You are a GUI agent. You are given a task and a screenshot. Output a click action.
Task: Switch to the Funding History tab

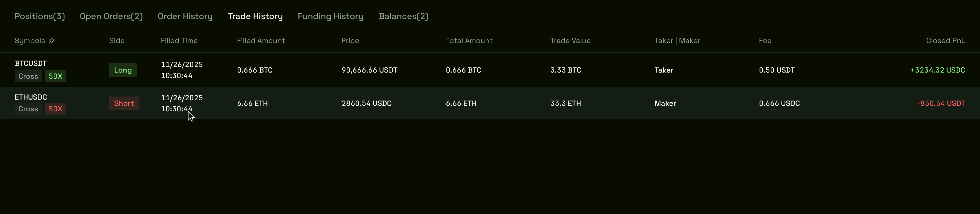tap(330, 16)
